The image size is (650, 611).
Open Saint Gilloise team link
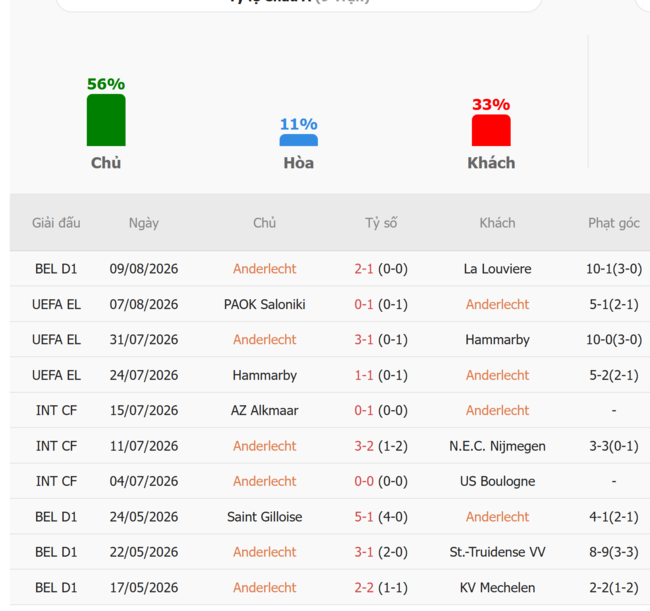click(x=264, y=517)
